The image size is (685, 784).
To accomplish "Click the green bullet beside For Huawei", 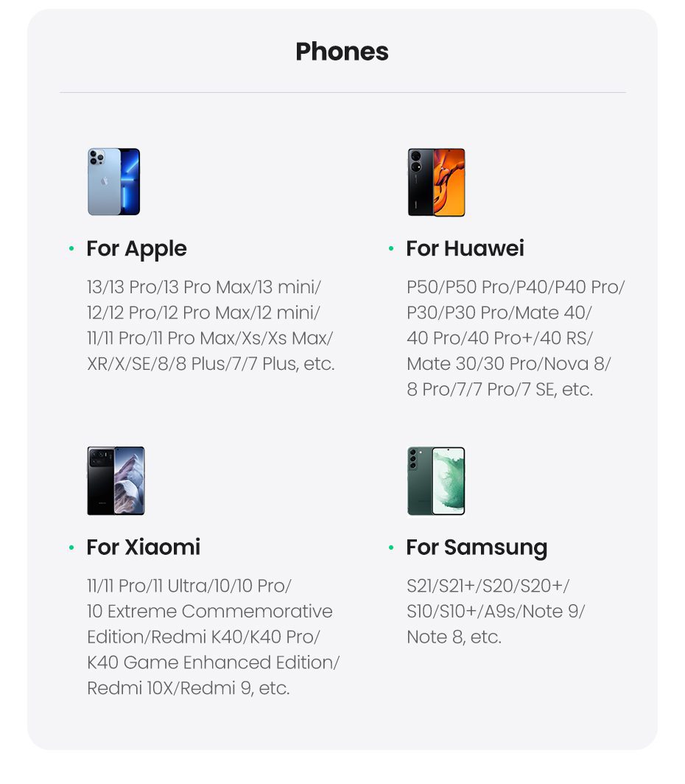I will click(391, 249).
